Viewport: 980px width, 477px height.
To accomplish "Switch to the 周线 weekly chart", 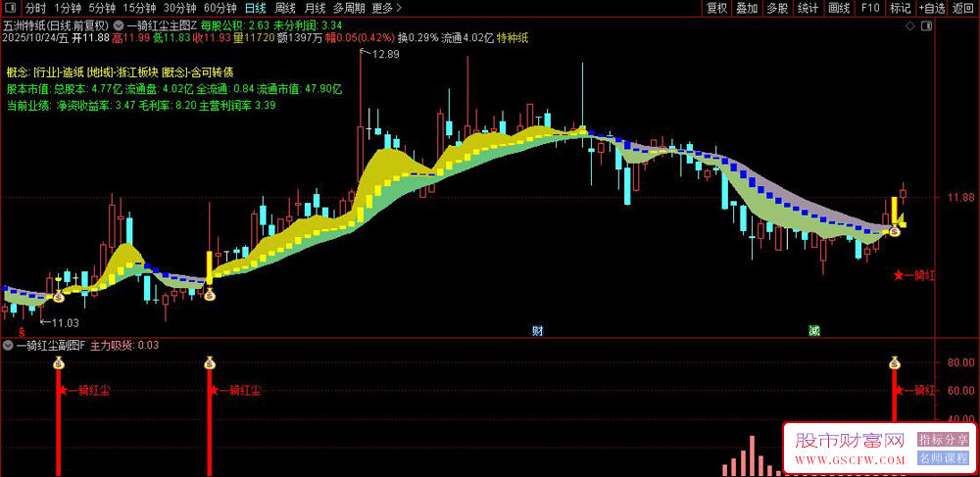I will tap(285, 8).
